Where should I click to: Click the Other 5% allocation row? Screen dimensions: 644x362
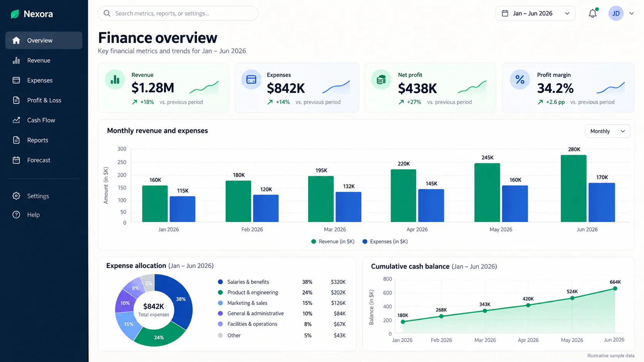pyautogui.click(x=282, y=335)
